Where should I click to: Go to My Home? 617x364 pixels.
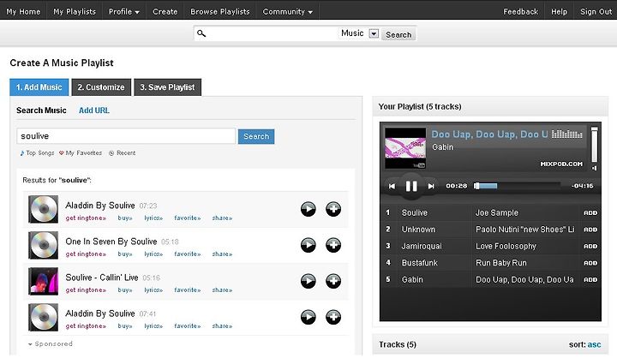pos(23,12)
